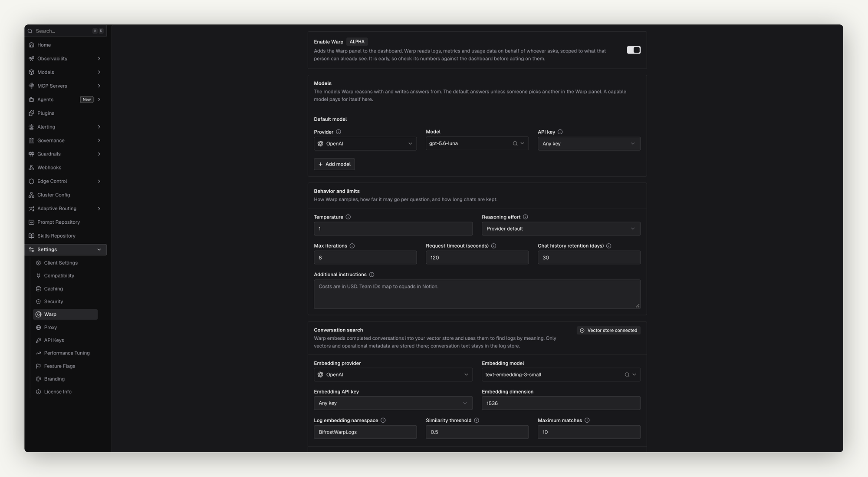Click the Provider info icon
The image size is (868, 477).
tap(339, 132)
